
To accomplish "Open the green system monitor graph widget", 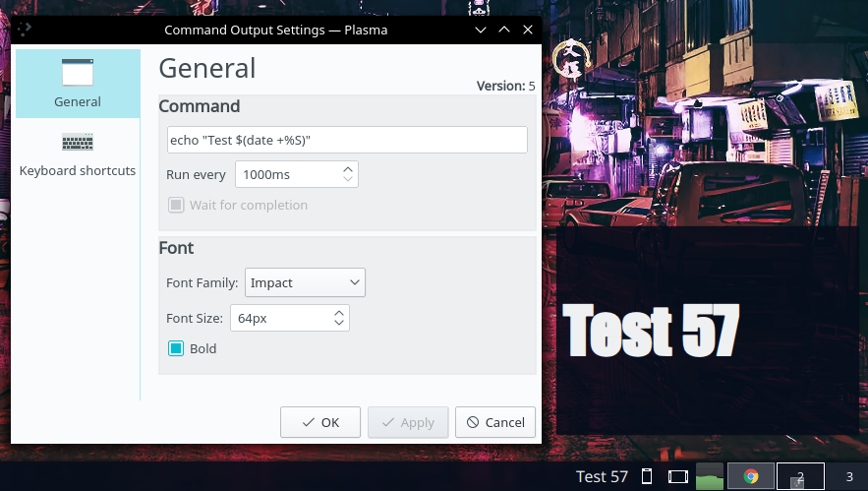I will (710, 476).
